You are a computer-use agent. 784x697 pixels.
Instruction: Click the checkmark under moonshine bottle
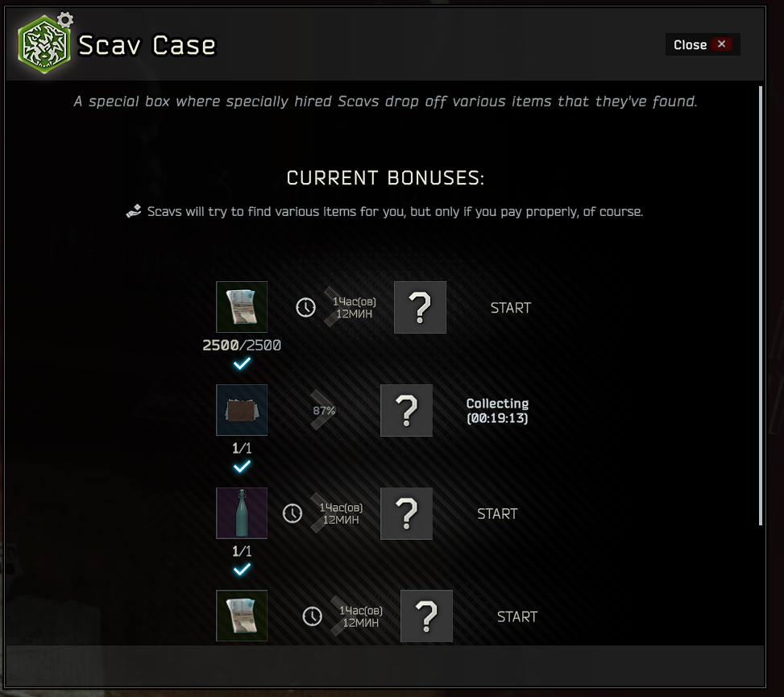[x=242, y=569]
